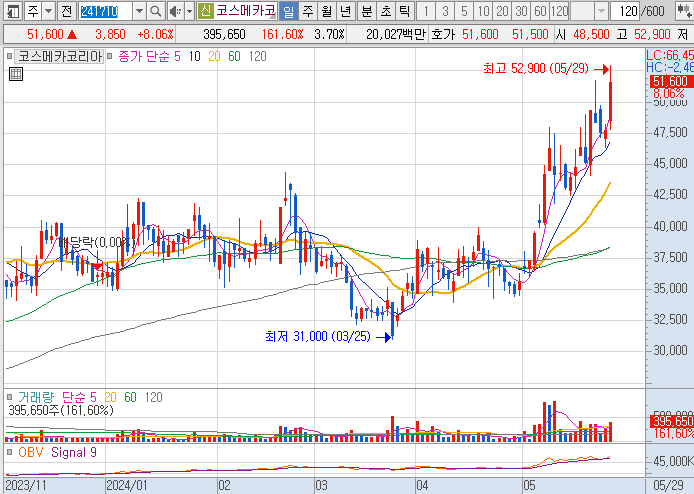
Task: Click the gray 120 price MA label
Action: tap(257, 56)
